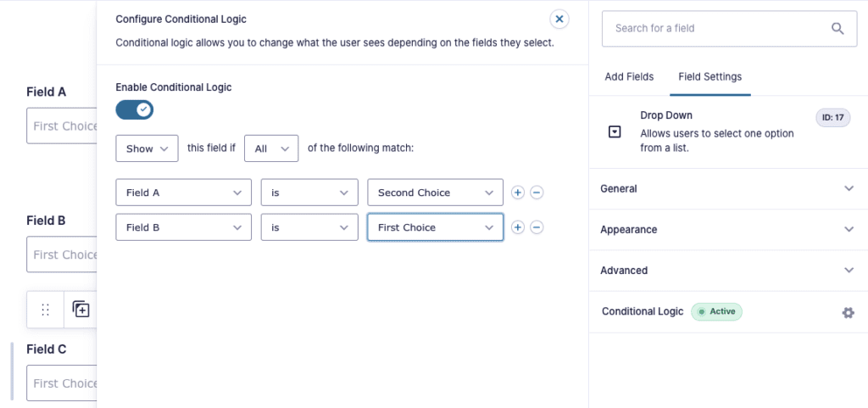
Task: Open the Second Choice value dropdown
Action: click(x=435, y=193)
